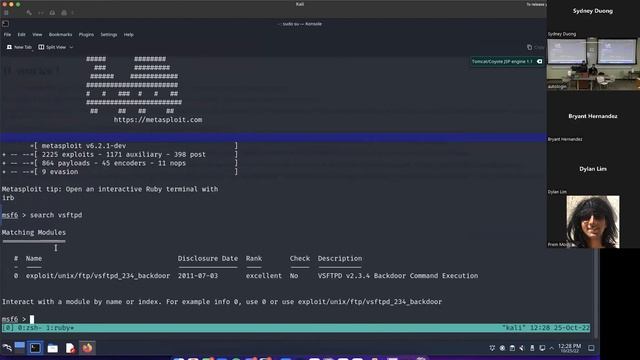Click the Metasploit tip text line
640x360 pixels.
coord(110,189)
